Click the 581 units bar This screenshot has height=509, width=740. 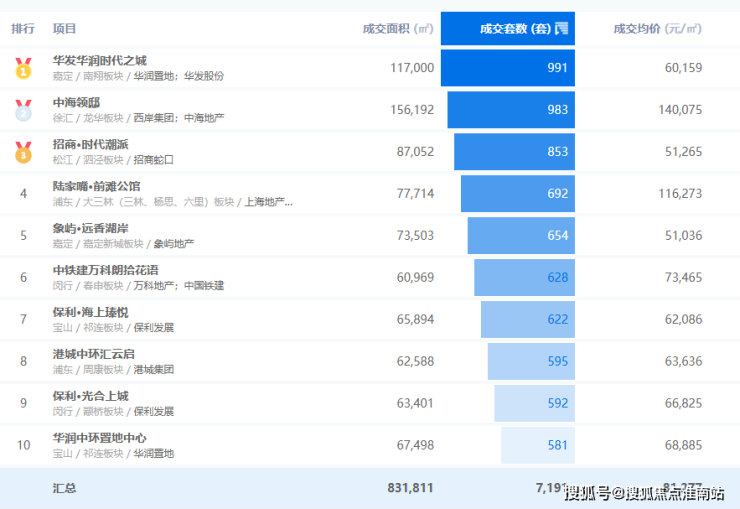click(x=538, y=446)
